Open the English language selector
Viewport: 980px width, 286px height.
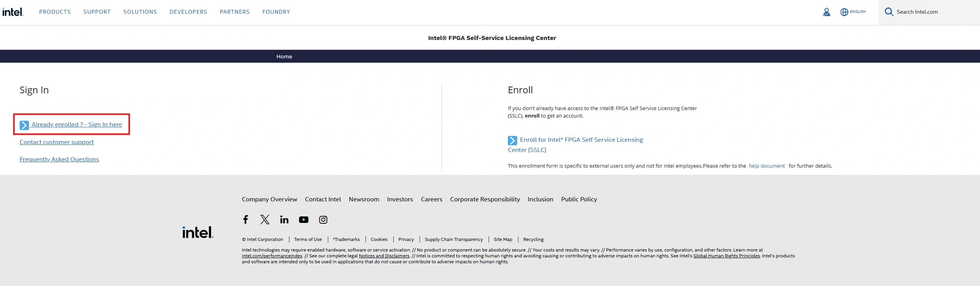pos(858,12)
